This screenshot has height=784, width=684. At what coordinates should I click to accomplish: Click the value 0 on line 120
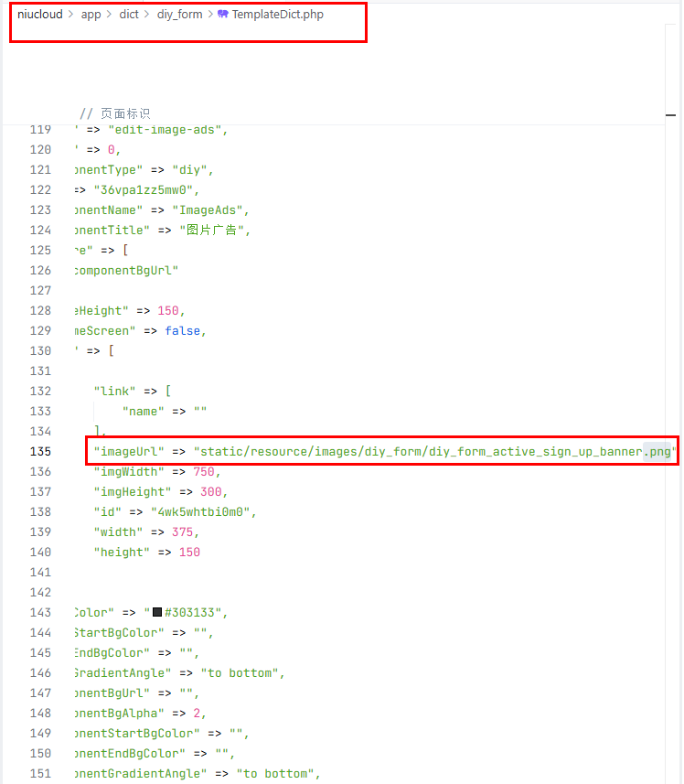pos(112,149)
